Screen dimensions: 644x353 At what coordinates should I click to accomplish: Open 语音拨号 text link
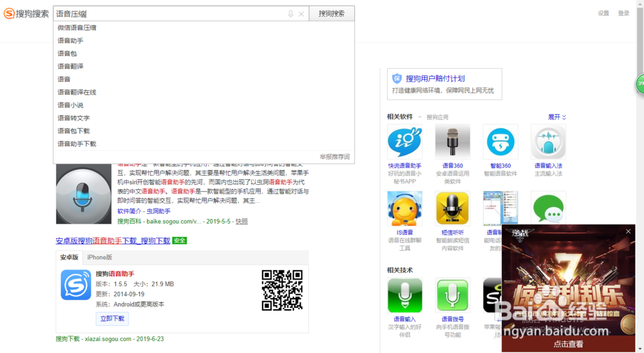[x=453, y=319]
